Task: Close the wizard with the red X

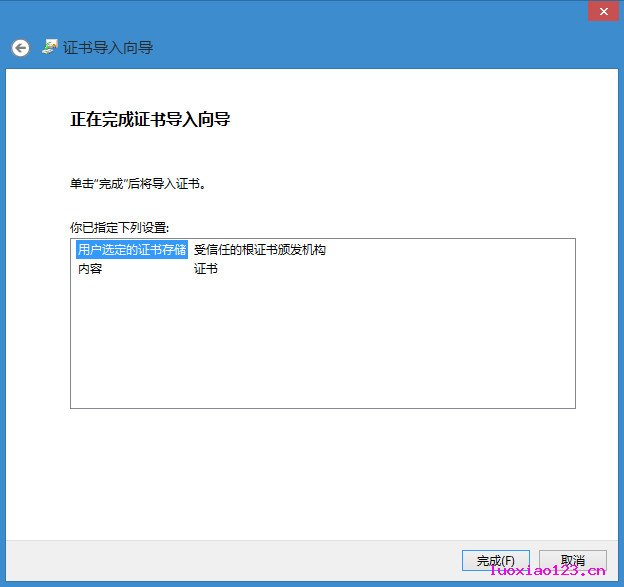Action: (600, 11)
